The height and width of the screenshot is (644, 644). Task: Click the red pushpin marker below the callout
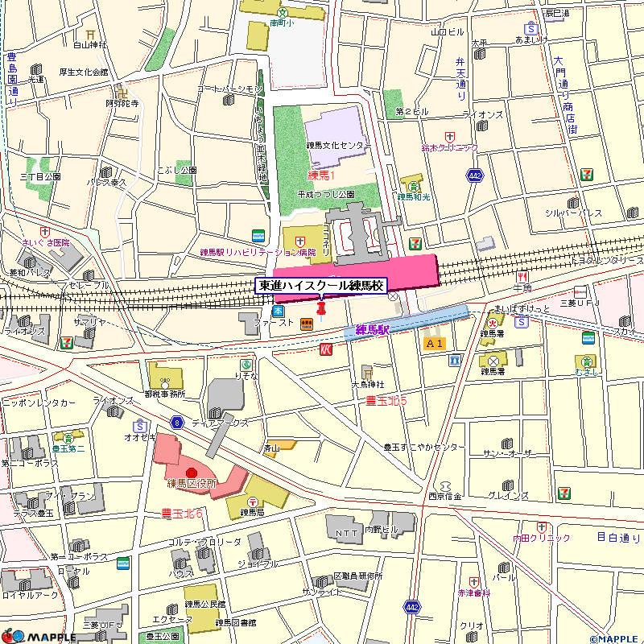pos(321,308)
